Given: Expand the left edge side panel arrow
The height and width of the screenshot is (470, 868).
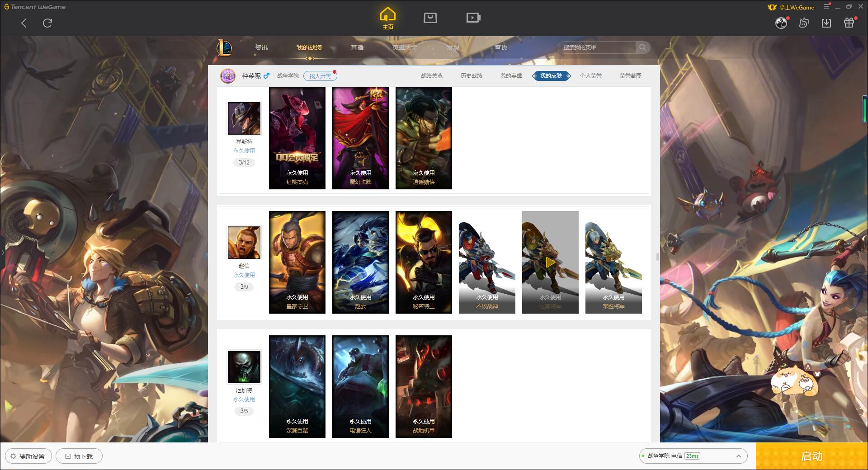Looking at the screenshot, I should pos(2,253).
